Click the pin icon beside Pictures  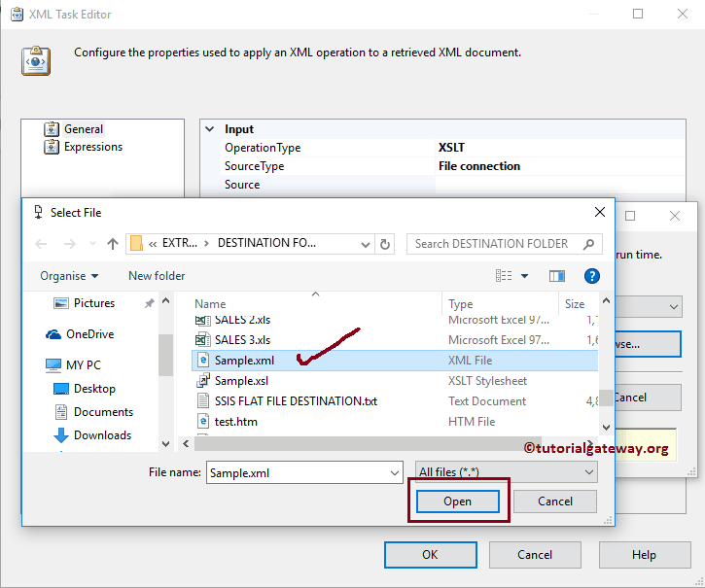click(x=150, y=303)
